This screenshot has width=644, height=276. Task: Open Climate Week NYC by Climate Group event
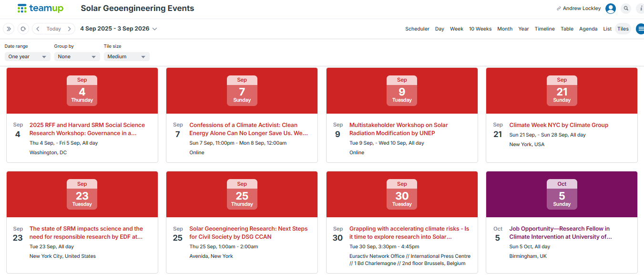(559, 125)
